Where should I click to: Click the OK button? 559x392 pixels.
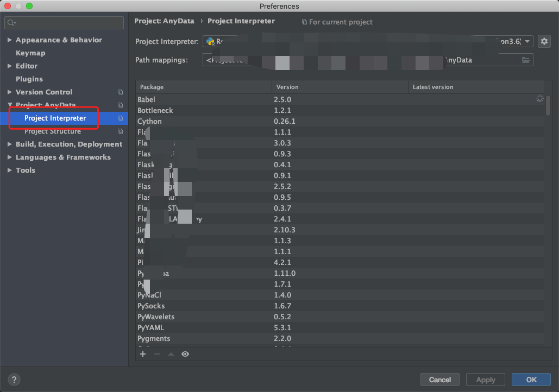[531, 380]
